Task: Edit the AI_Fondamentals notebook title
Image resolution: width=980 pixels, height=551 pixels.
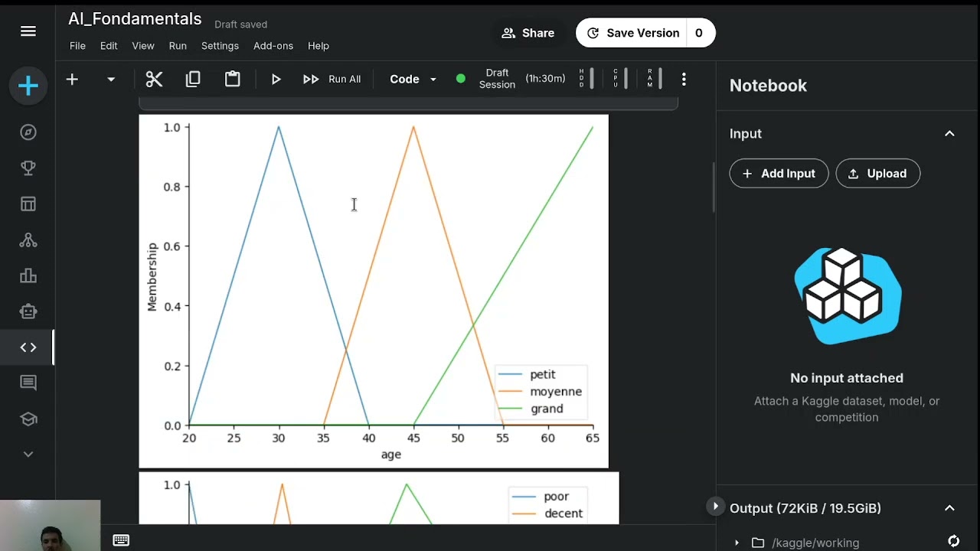Action: tap(135, 19)
